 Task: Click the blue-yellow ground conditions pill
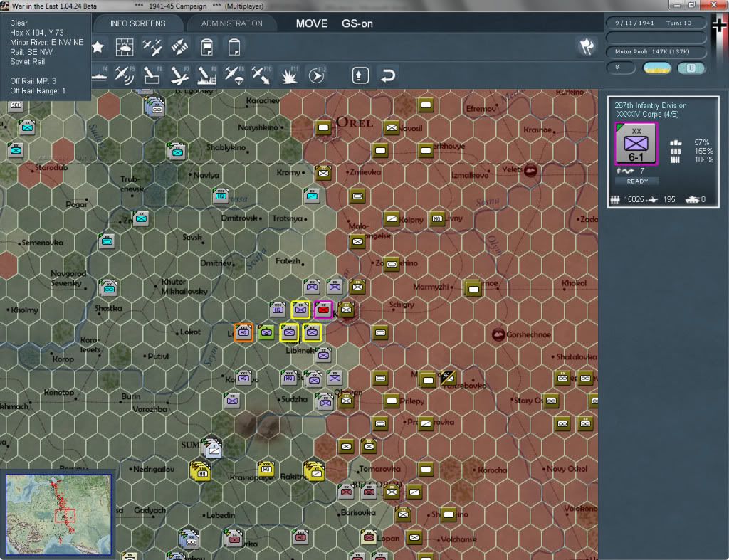click(x=657, y=68)
